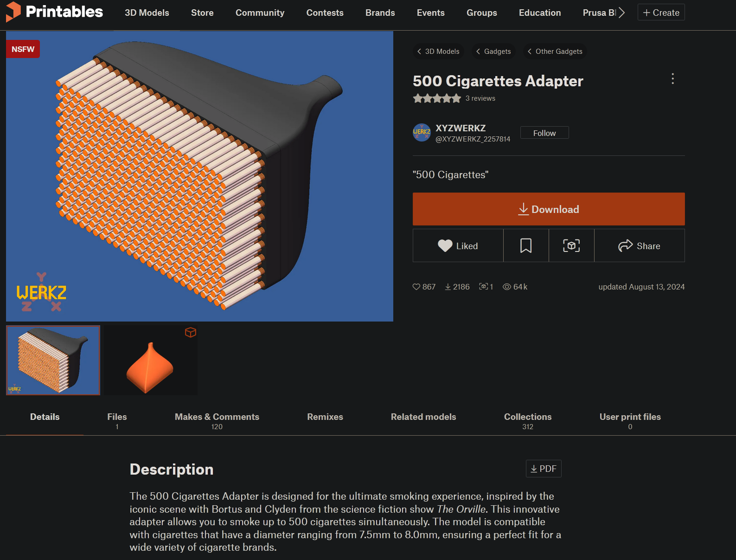Bookmark this model with the bookmark icon
This screenshot has width=736, height=560.
coord(526,245)
